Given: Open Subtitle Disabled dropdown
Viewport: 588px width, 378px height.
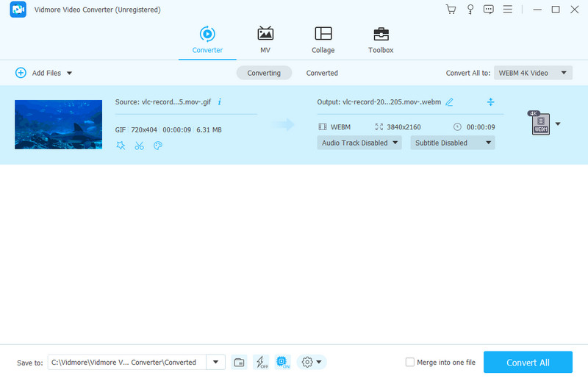Looking at the screenshot, I should coord(453,143).
